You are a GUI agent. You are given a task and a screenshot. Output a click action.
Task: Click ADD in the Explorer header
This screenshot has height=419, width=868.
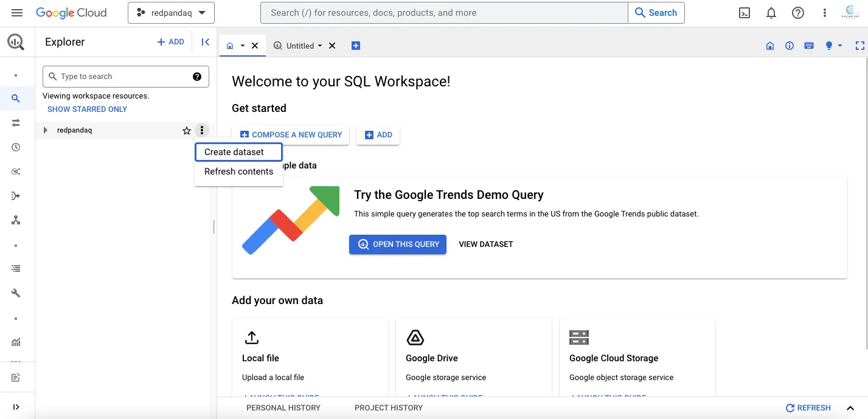(171, 42)
